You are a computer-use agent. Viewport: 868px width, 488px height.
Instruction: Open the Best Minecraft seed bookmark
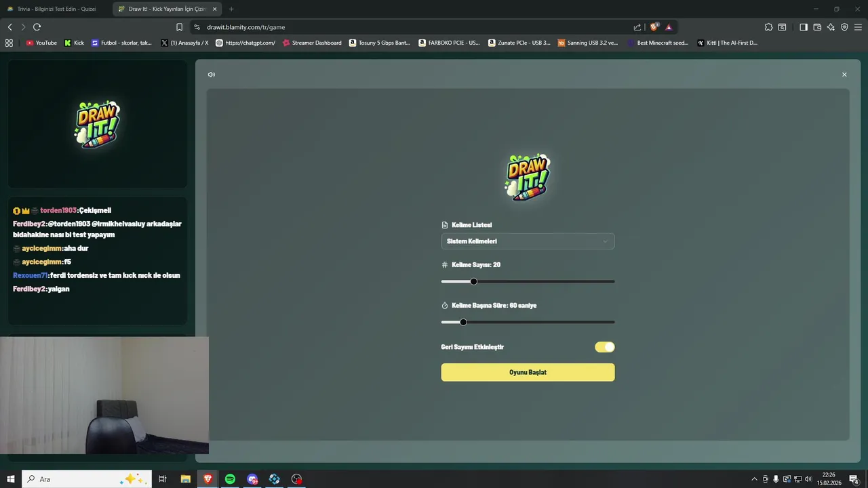pyautogui.click(x=658, y=43)
